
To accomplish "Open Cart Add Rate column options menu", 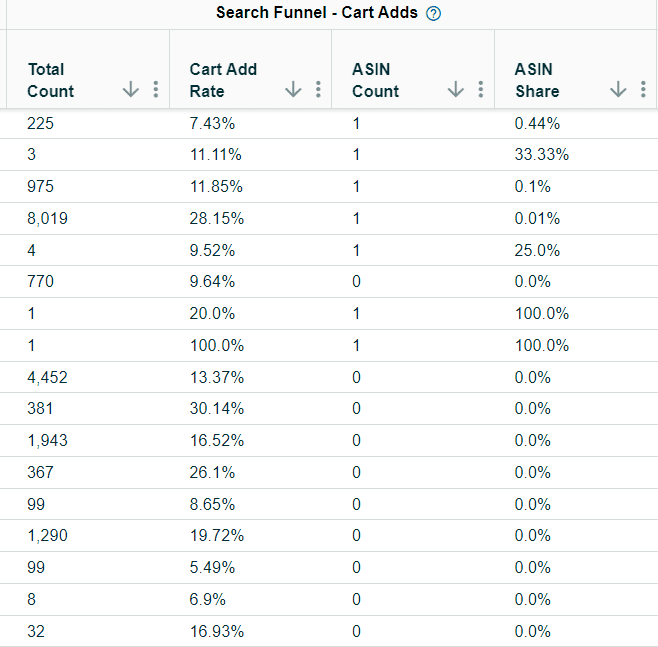I will tap(318, 90).
